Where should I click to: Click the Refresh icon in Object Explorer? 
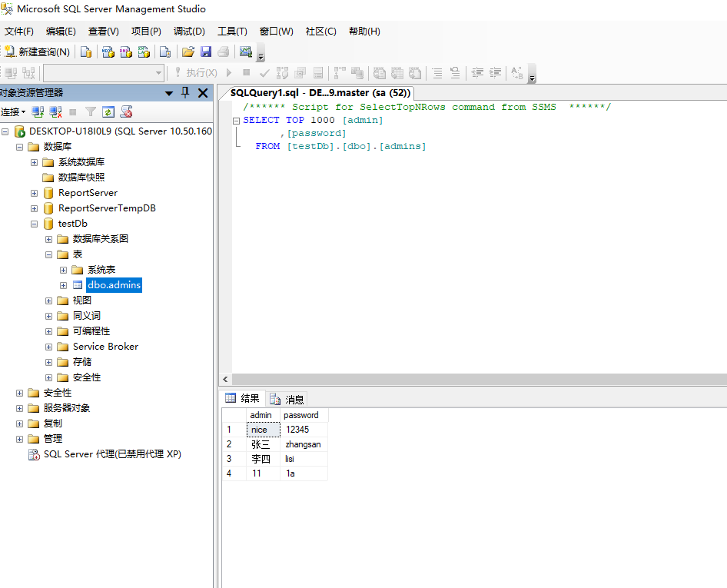point(108,111)
